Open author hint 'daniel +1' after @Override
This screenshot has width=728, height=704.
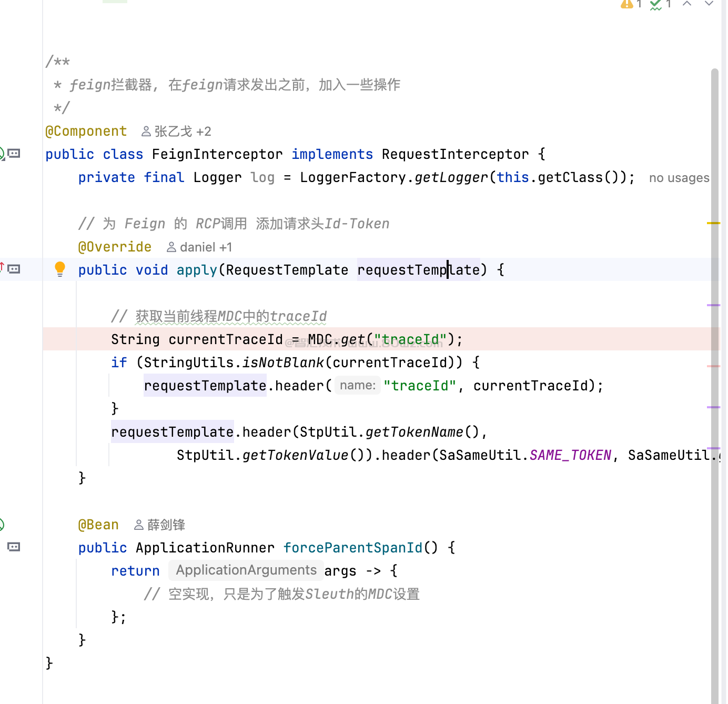199,247
